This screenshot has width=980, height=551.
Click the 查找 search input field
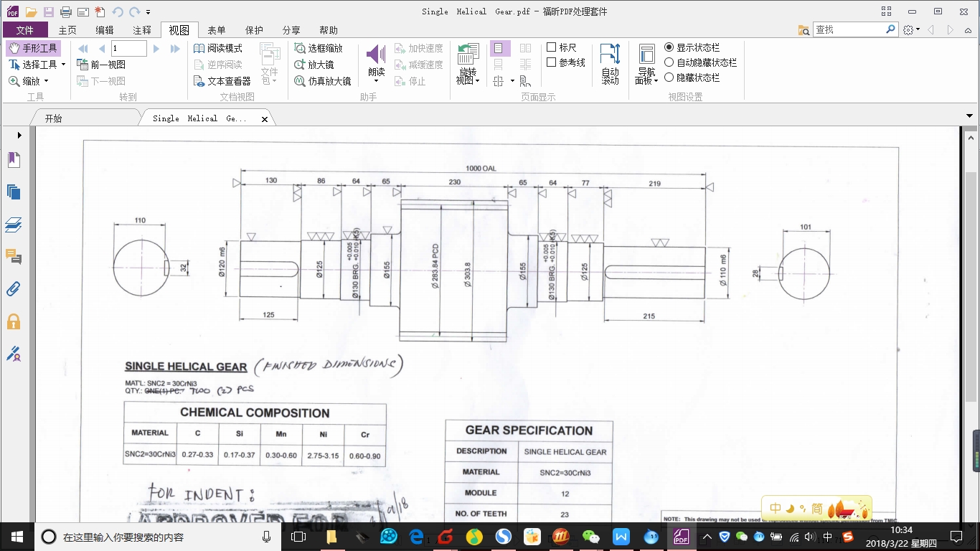(849, 29)
